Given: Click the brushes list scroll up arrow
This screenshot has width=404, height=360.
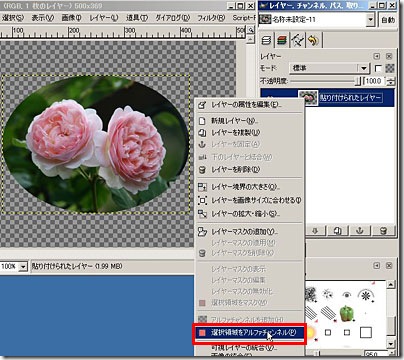Looking at the screenshot, I should [x=391, y=284].
